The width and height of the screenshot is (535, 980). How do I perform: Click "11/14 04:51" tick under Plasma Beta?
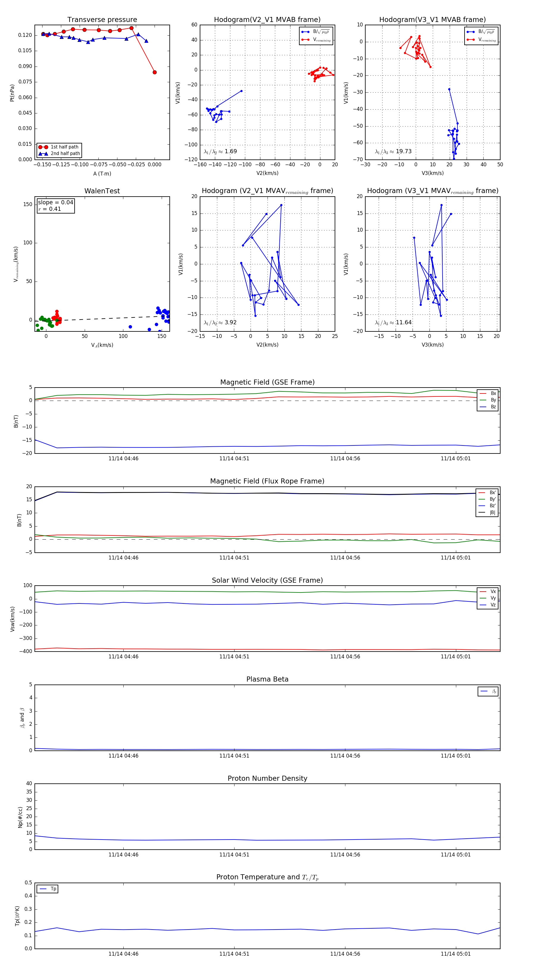coord(234,756)
